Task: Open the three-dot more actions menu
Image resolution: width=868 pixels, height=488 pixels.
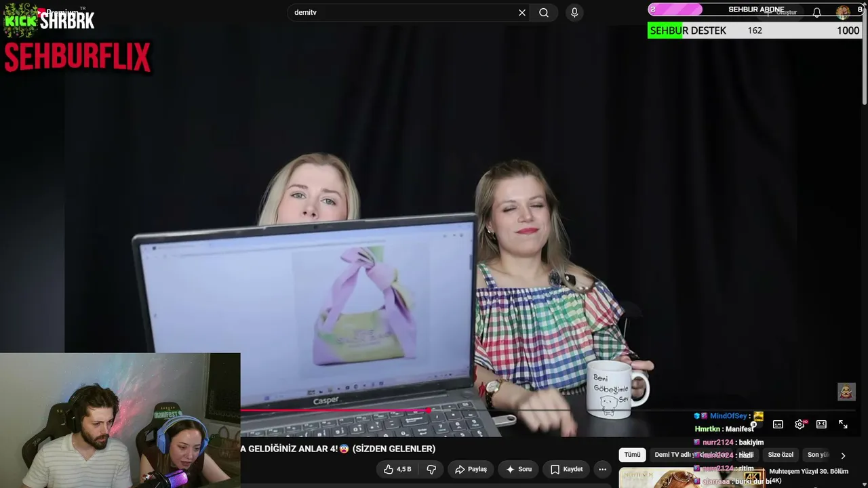Action: 602,469
